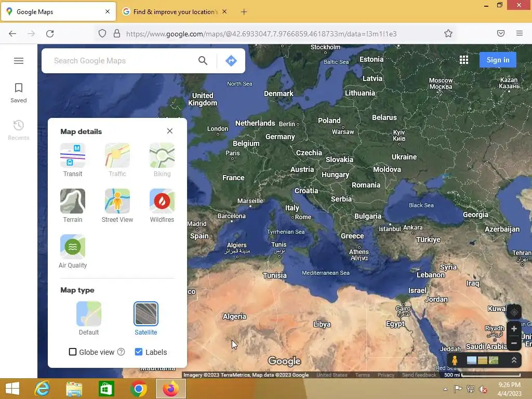The image size is (532, 399).
Task: Open the Saved places panel
Action: (x=19, y=93)
